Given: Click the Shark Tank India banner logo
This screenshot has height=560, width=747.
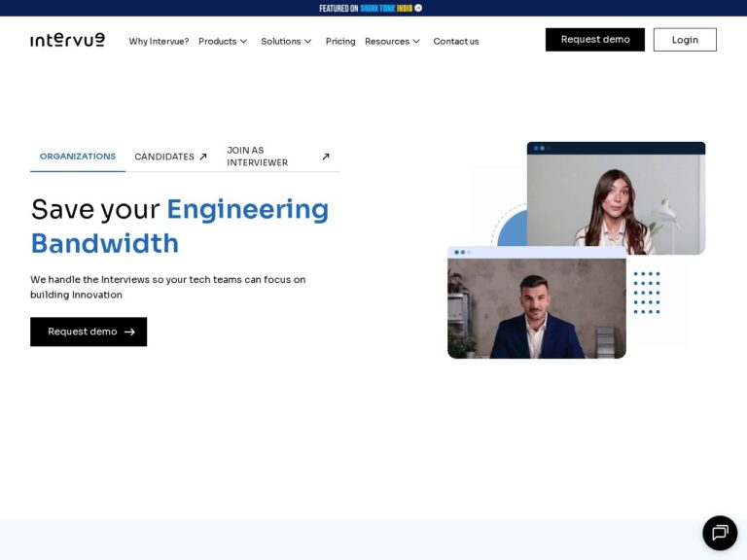Looking at the screenshot, I should coord(386,8).
